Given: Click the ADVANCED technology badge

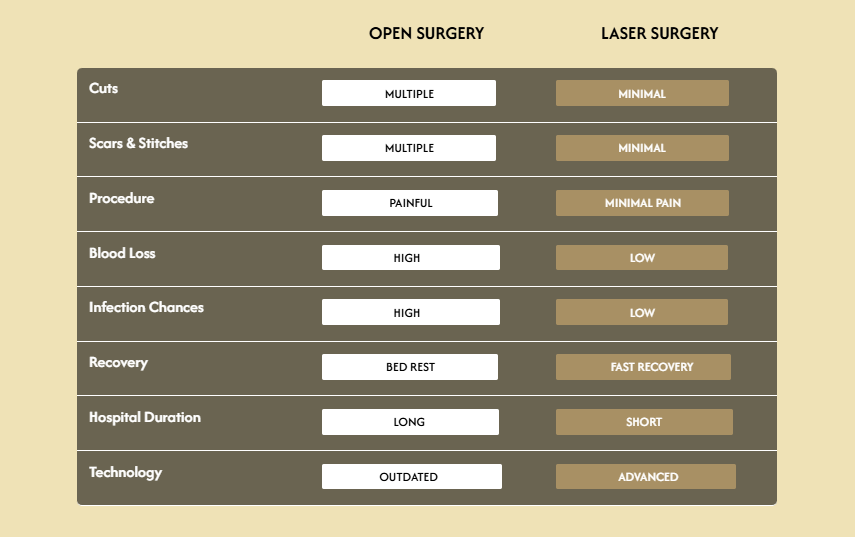Looking at the screenshot, I should coord(646,477).
